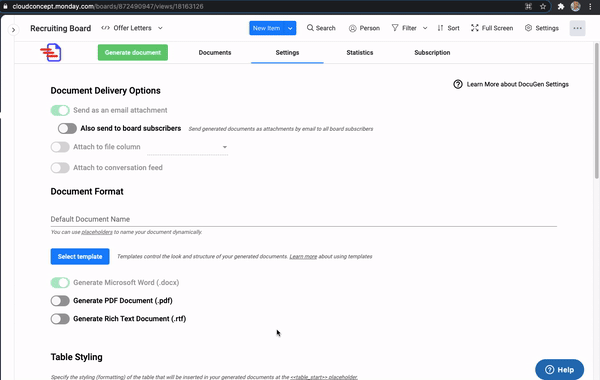Open the Search tool in the board toolbar
The image size is (600, 380).
321,28
